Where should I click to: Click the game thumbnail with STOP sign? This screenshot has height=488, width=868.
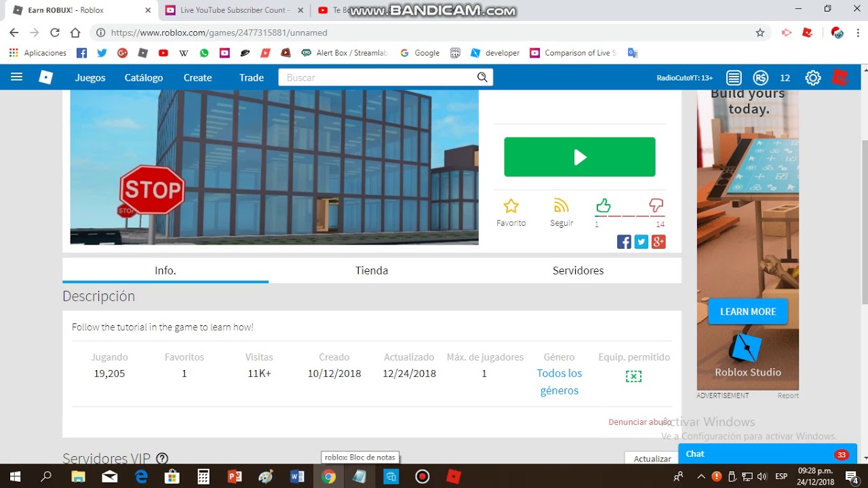[x=274, y=167]
